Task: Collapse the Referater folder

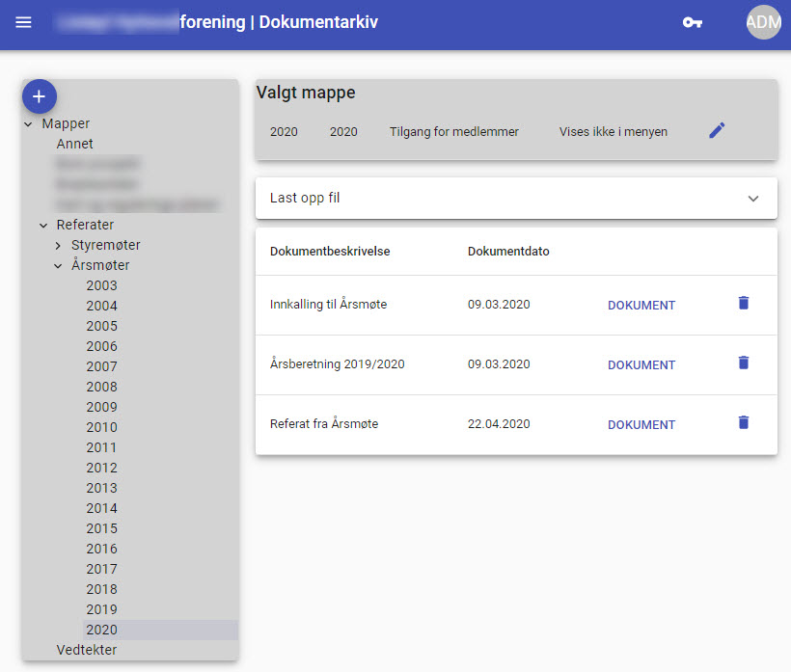Action: [x=43, y=226]
